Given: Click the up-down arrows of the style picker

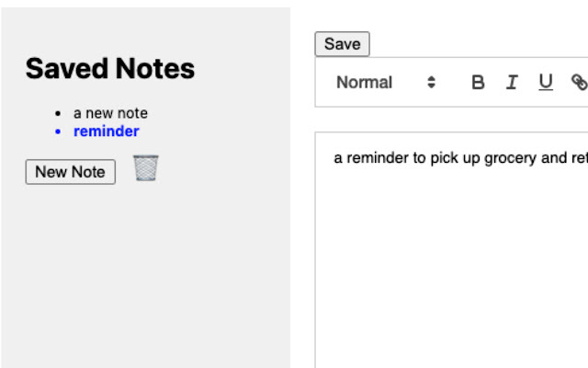Looking at the screenshot, I should coord(431,82).
